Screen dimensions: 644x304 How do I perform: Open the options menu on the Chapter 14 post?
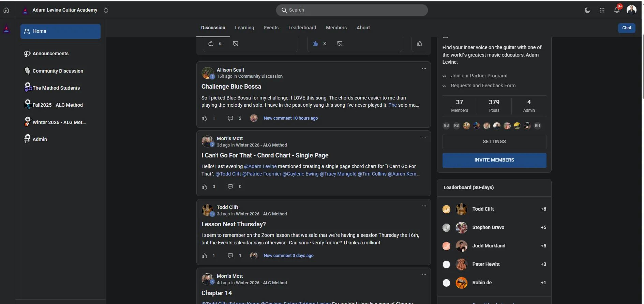pos(424,275)
